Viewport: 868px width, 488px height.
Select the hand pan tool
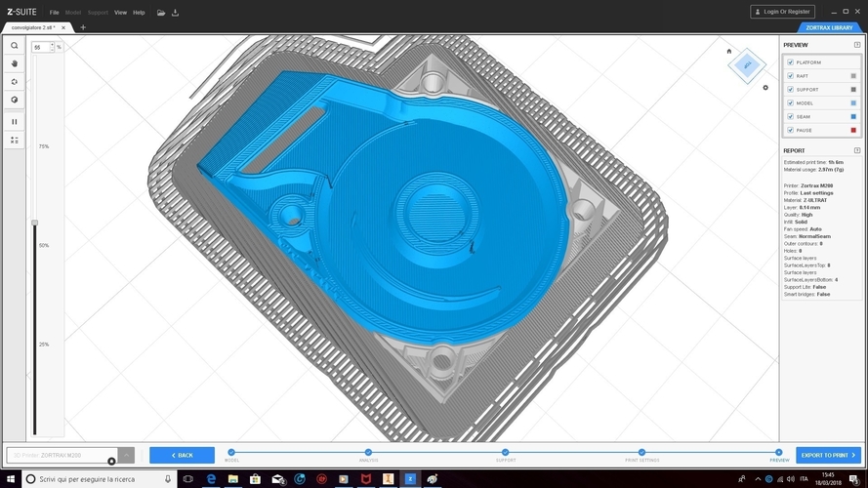[x=15, y=63]
